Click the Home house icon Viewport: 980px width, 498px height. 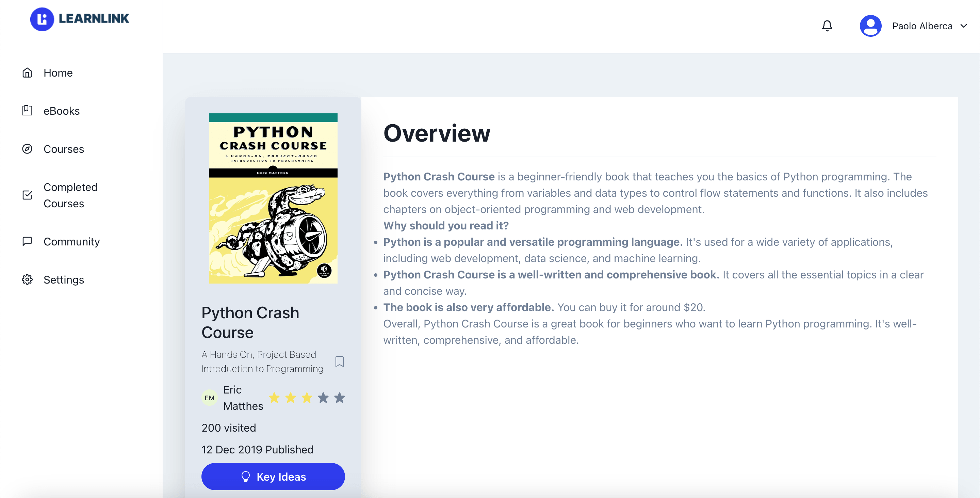27,73
